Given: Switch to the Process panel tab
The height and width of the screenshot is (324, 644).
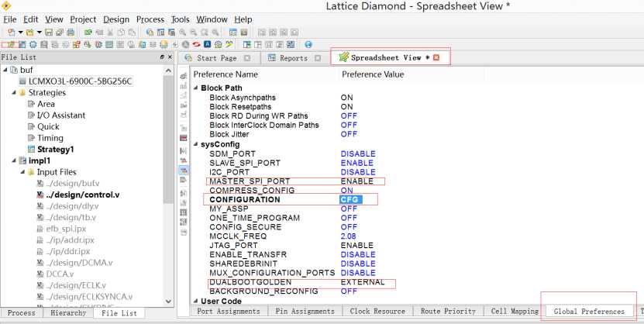Looking at the screenshot, I should (22, 313).
